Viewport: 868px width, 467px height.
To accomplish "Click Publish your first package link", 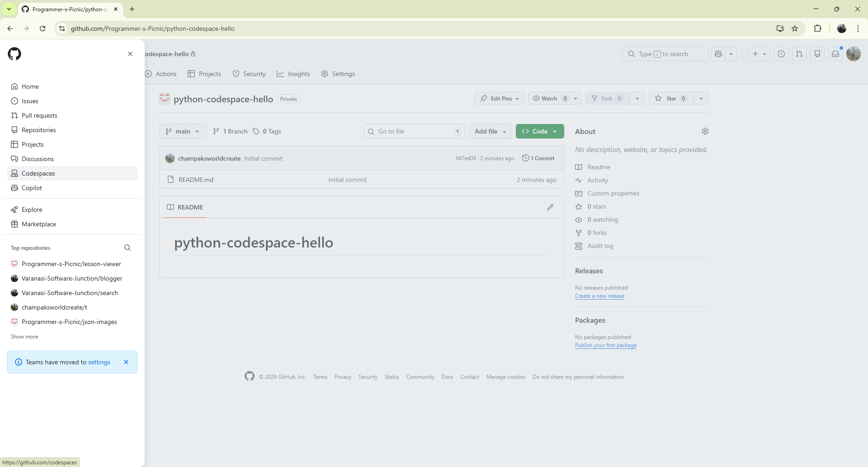I will click(x=606, y=345).
